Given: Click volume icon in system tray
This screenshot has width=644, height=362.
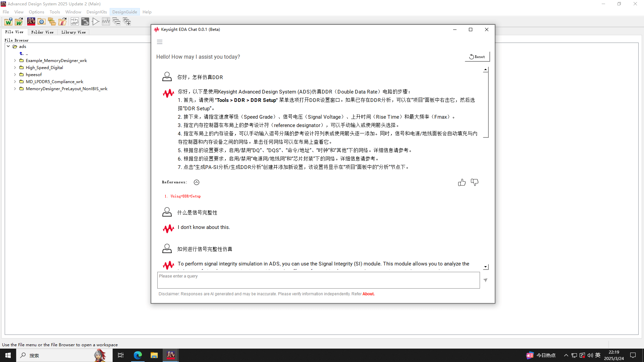Looking at the screenshot, I should pyautogui.click(x=590, y=355).
